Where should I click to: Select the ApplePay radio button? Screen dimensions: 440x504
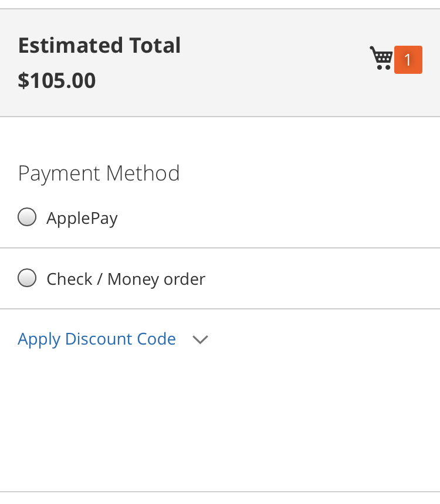[27, 217]
